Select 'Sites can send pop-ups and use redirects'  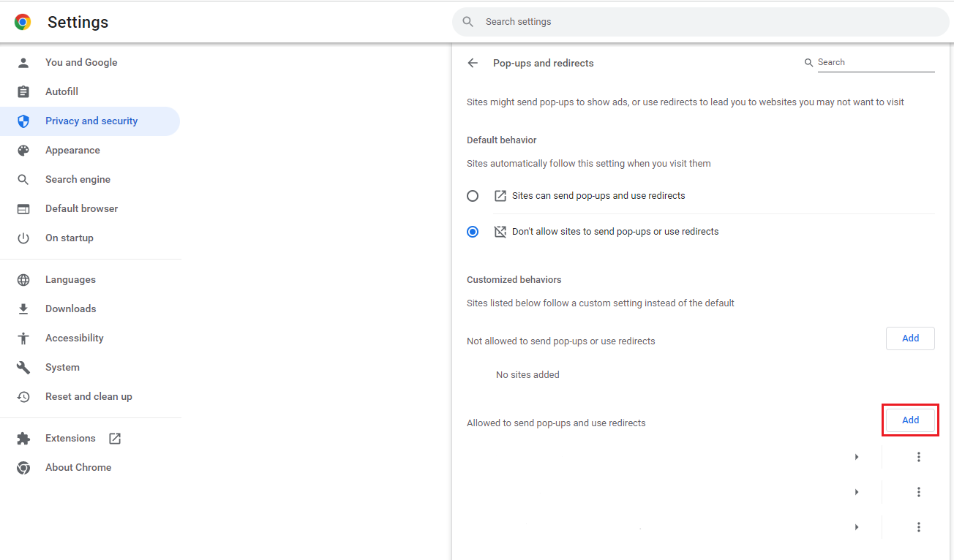pos(473,196)
